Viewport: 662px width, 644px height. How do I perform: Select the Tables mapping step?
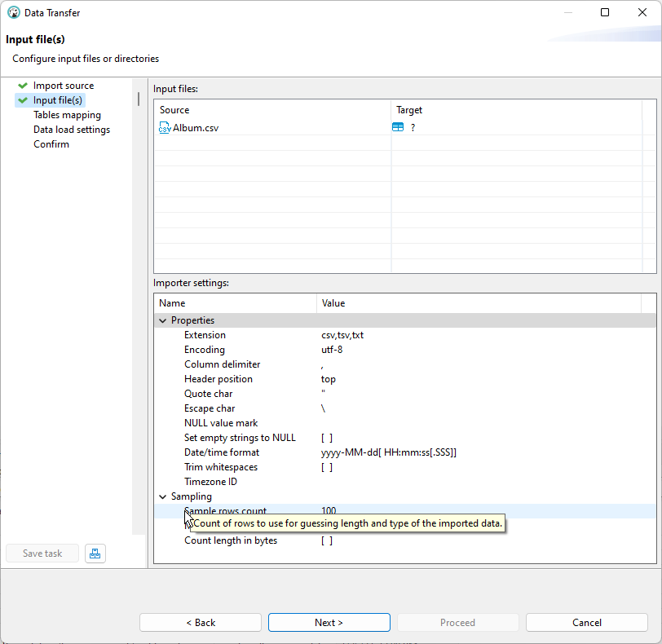(67, 114)
